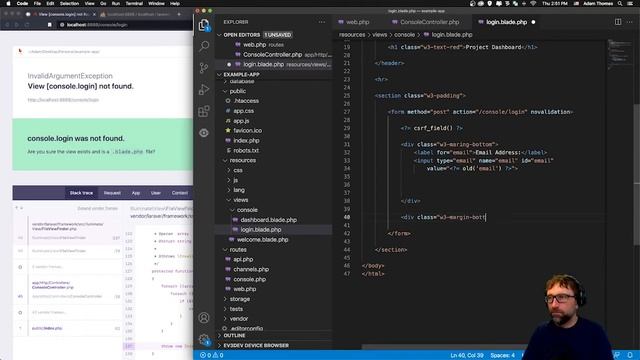Viewport: 640px width, 360px height.
Task: Open Source Control view in activity bar
Action: click(x=204, y=68)
